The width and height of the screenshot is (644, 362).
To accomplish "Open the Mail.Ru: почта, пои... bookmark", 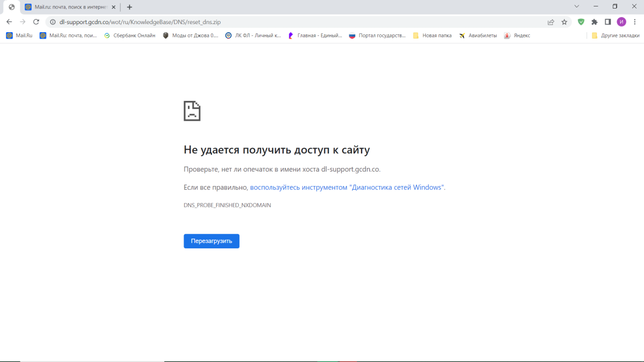I will point(68,35).
